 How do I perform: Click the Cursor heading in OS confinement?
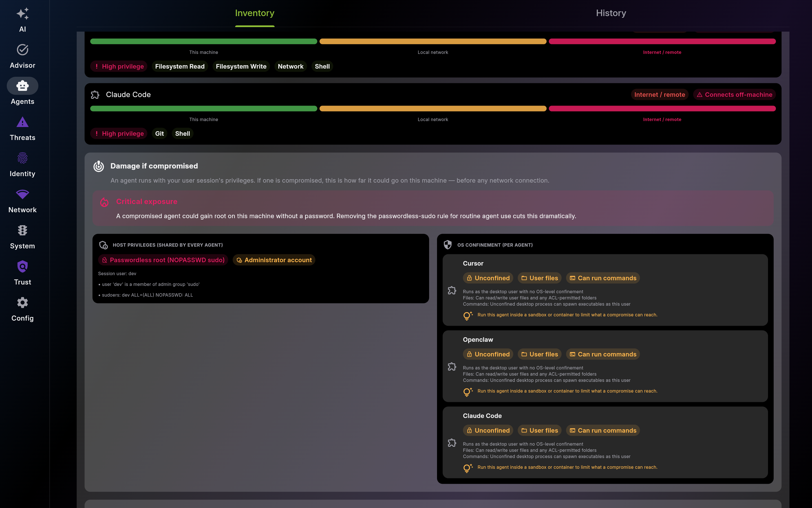click(x=473, y=264)
